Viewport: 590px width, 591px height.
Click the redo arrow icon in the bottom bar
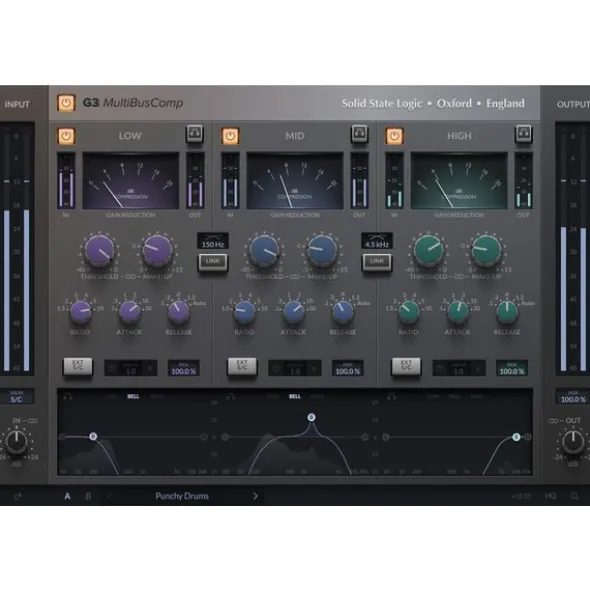point(18,497)
